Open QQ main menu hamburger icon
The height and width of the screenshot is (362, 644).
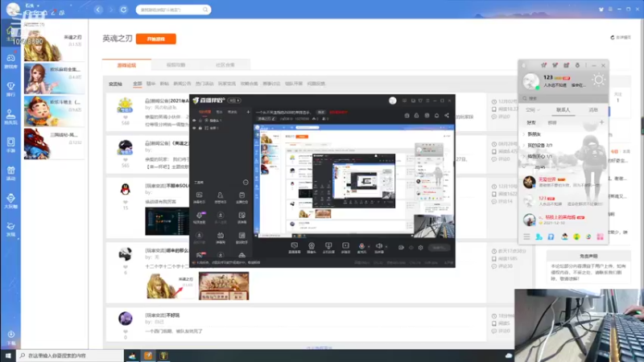526,237
